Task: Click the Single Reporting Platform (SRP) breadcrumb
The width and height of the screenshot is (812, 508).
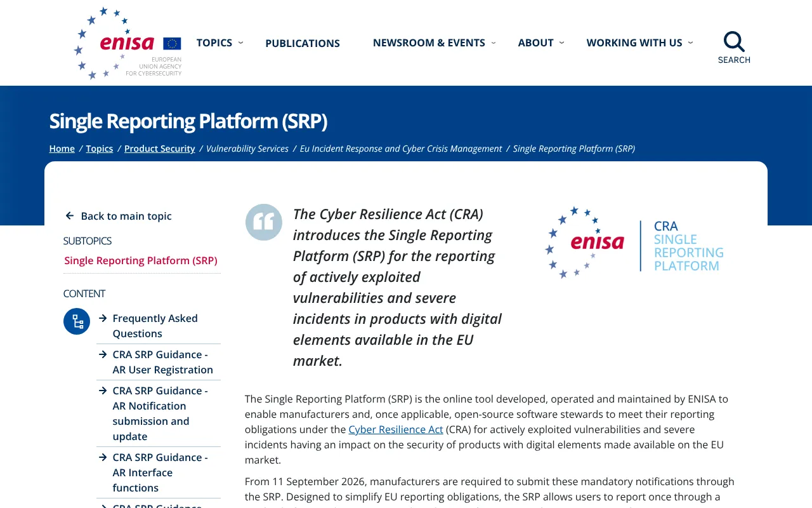Action: [574, 149]
